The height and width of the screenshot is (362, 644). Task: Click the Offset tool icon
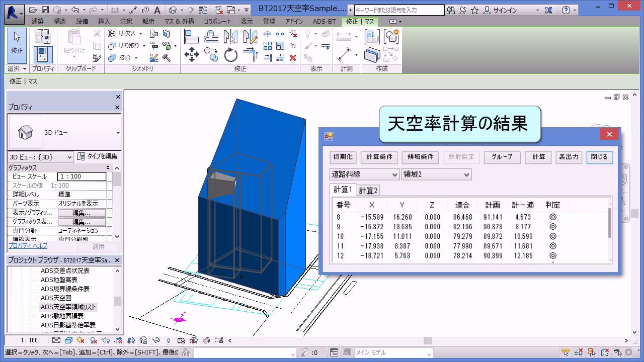(211, 36)
